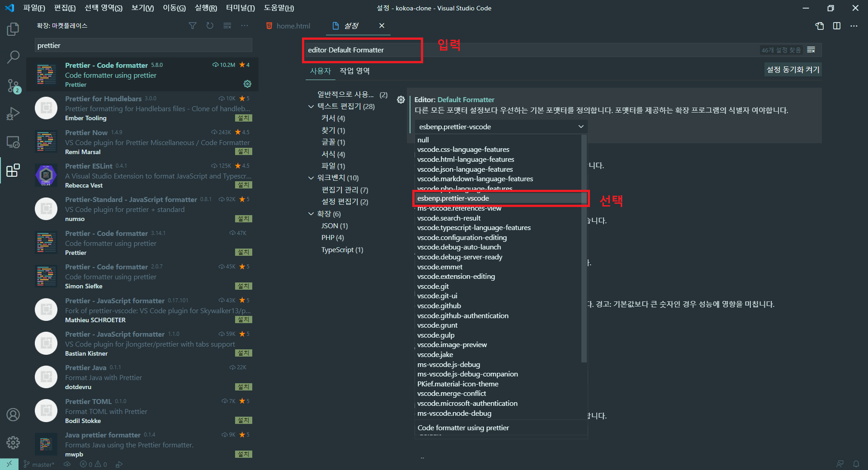The width and height of the screenshot is (868, 470).
Task: Synchronize changes icon in status bar
Action: pos(67,464)
